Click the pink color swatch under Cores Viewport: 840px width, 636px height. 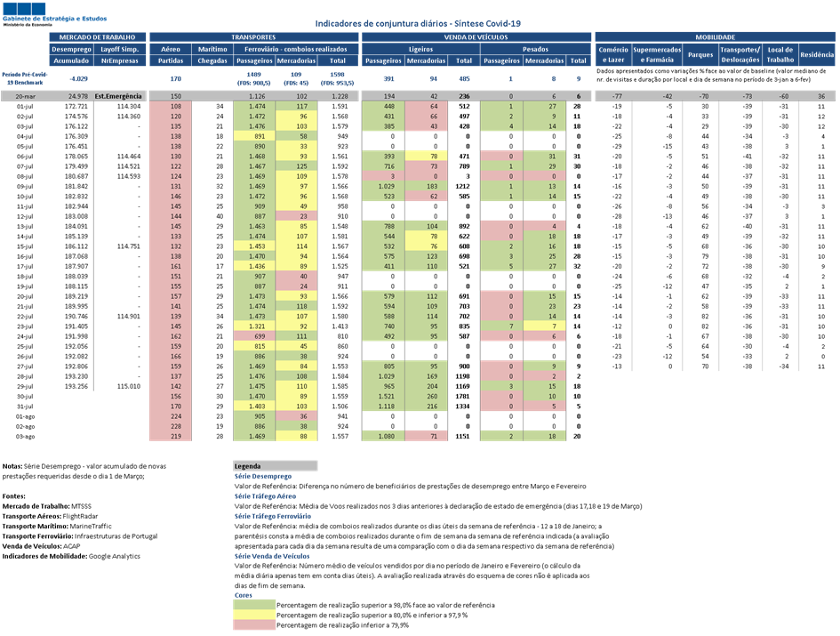point(254,625)
